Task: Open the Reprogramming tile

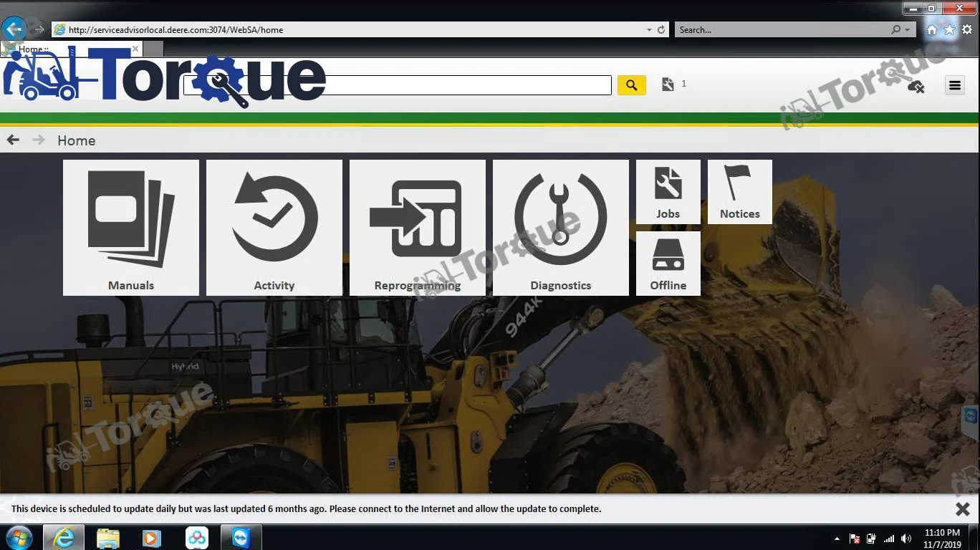Action: (418, 228)
